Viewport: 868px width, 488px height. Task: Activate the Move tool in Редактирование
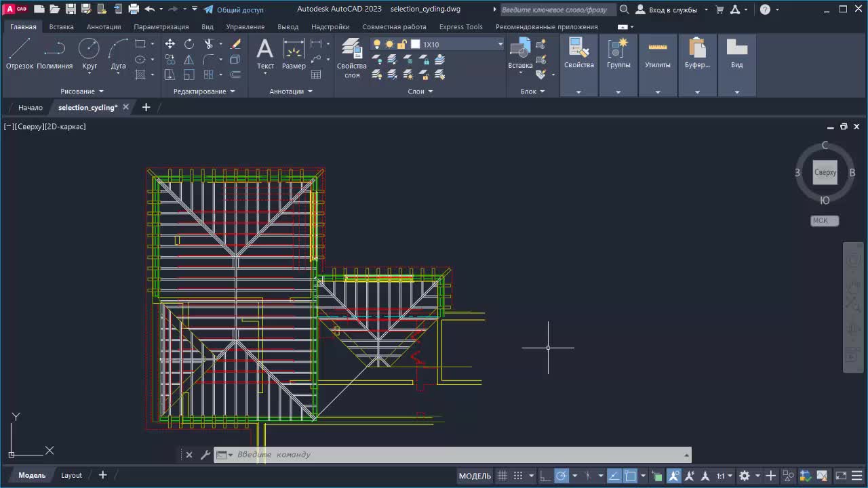tap(170, 44)
